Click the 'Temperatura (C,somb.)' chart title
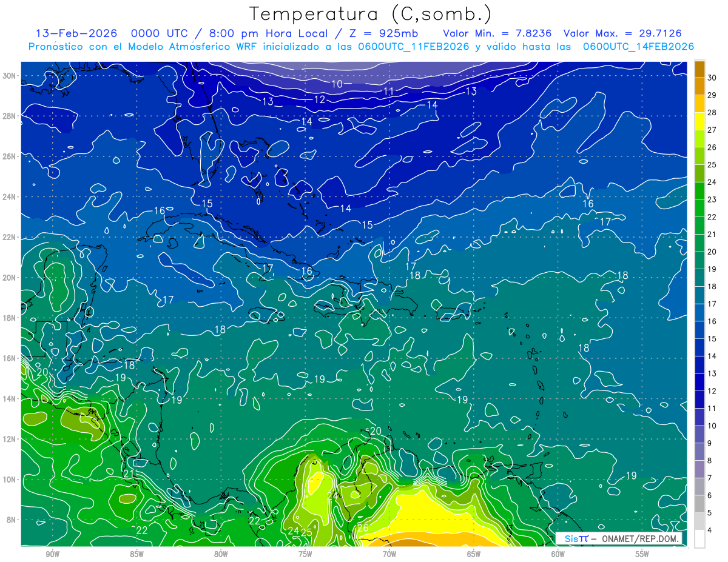This screenshot has height=562, width=728. coord(371,14)
